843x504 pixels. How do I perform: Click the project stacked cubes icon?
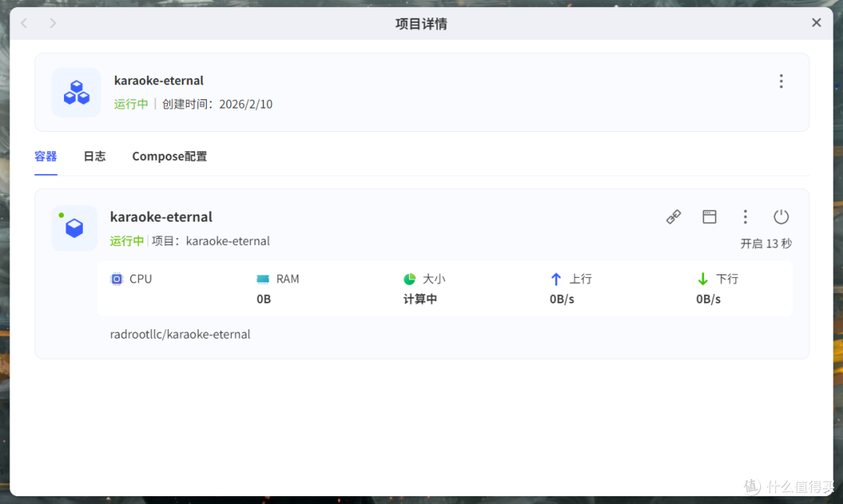click(76, 92)
